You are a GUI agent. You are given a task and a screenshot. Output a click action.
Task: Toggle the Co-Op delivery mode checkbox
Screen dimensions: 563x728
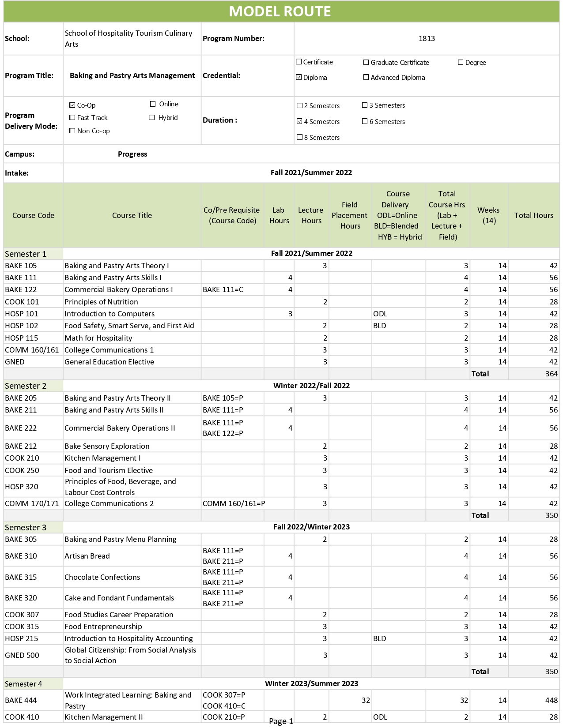click(x=72, y=105)
